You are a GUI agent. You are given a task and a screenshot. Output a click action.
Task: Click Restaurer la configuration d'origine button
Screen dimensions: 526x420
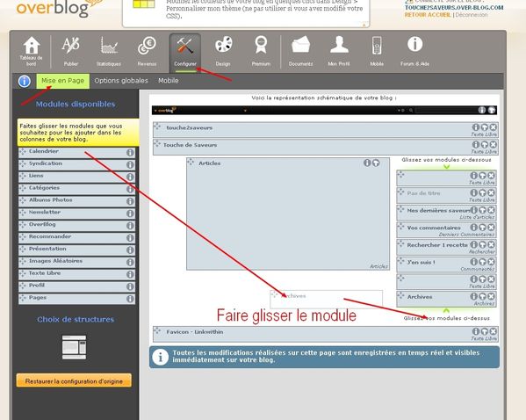tap(74, 381)
